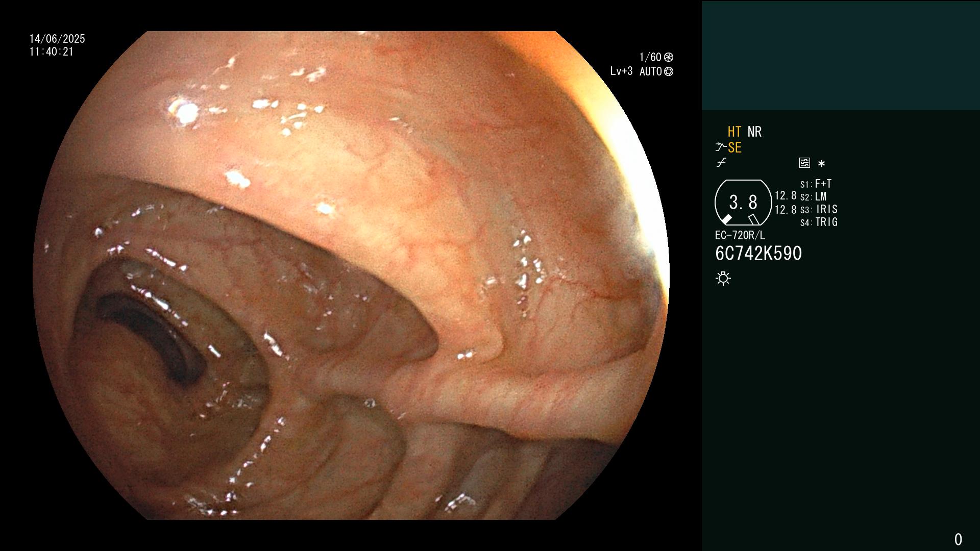
Task: Click the structure enhancement curve icon beside SE
Action: (721, 147)
